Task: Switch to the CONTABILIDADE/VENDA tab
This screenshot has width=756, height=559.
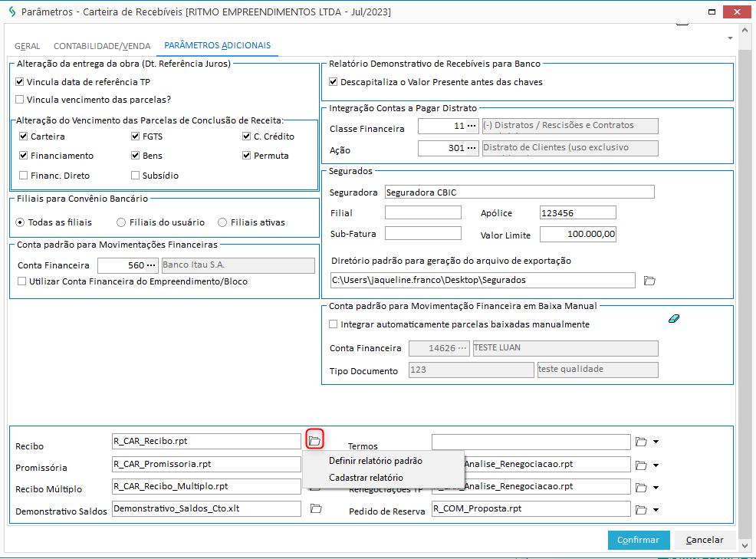Action: pos(102,46)
